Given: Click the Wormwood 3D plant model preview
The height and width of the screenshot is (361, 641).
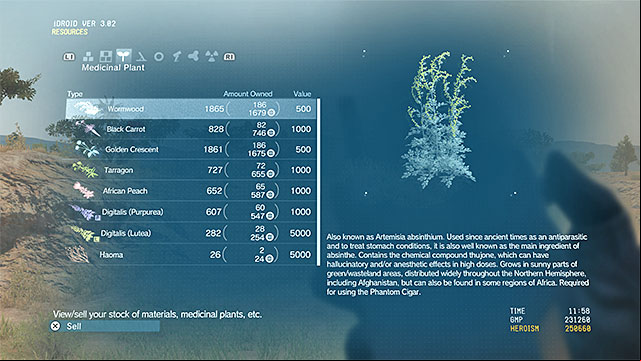Looking at the screenshot, I should coord(439,121).
